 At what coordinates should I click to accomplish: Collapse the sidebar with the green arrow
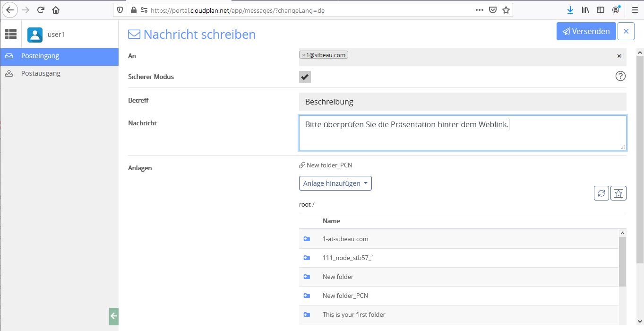click(113, 316)
